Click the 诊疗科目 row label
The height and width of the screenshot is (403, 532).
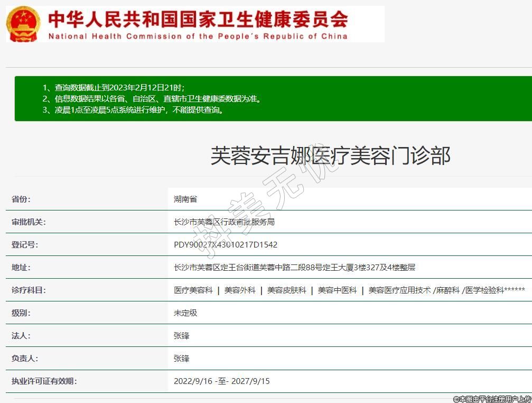pyautogui.click(x=29, y=290)
